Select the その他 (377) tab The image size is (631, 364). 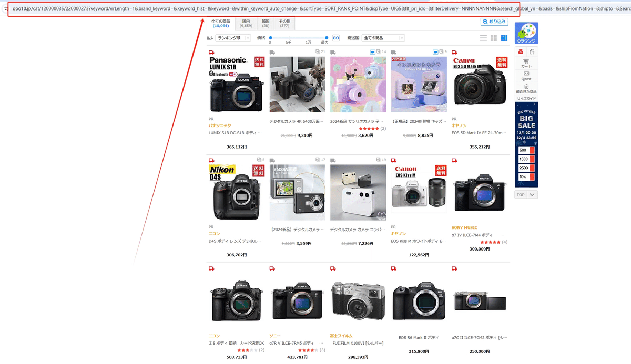pos(284,23)
